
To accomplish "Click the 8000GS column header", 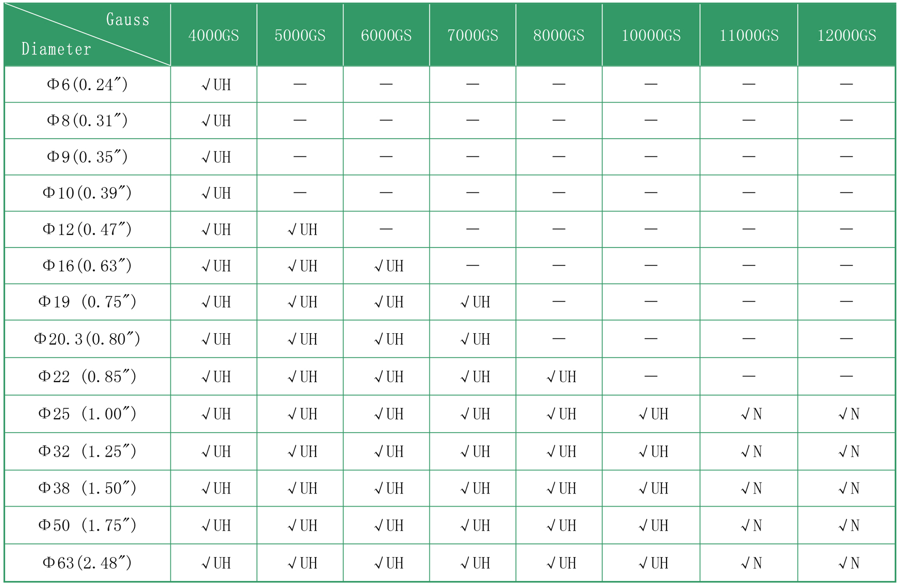I will pyautogui.click(x=558, y=35).
